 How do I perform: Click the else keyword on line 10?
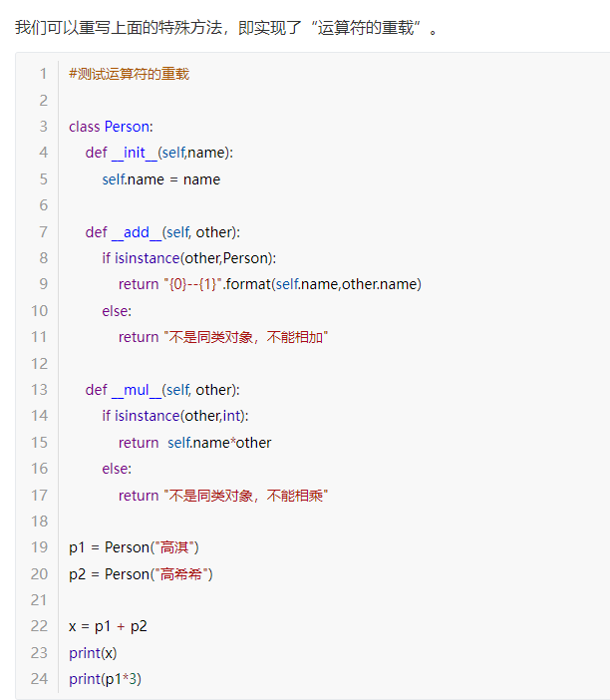coord(115,311)
